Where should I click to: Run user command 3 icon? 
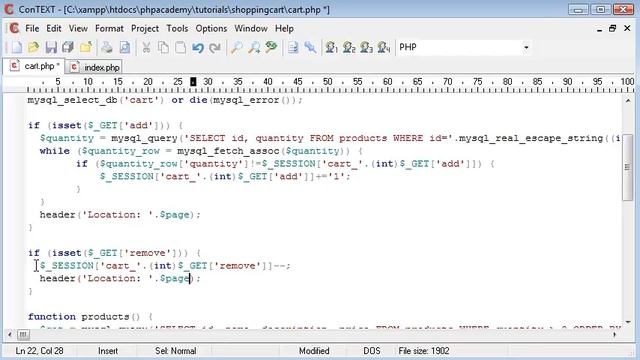366,47
